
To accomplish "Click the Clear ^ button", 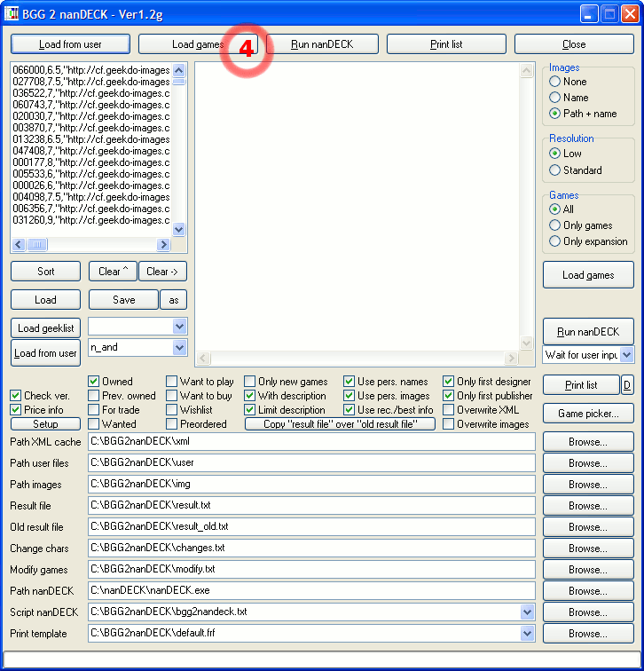I will pos(113,272).
